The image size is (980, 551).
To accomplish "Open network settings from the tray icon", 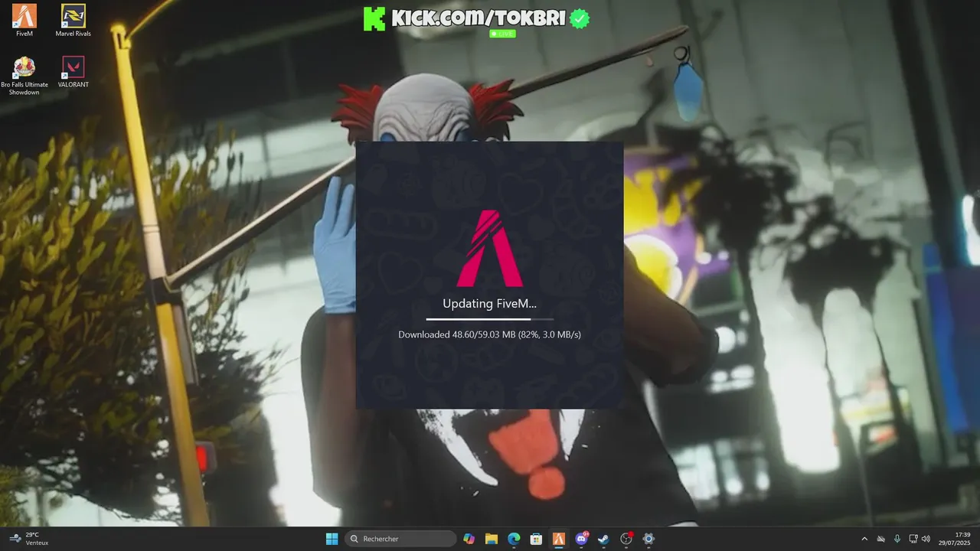I will 913,539.
